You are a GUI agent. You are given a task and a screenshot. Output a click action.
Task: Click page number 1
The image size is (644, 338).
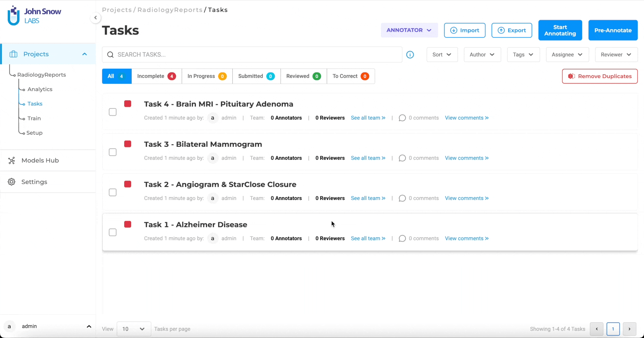613,329
